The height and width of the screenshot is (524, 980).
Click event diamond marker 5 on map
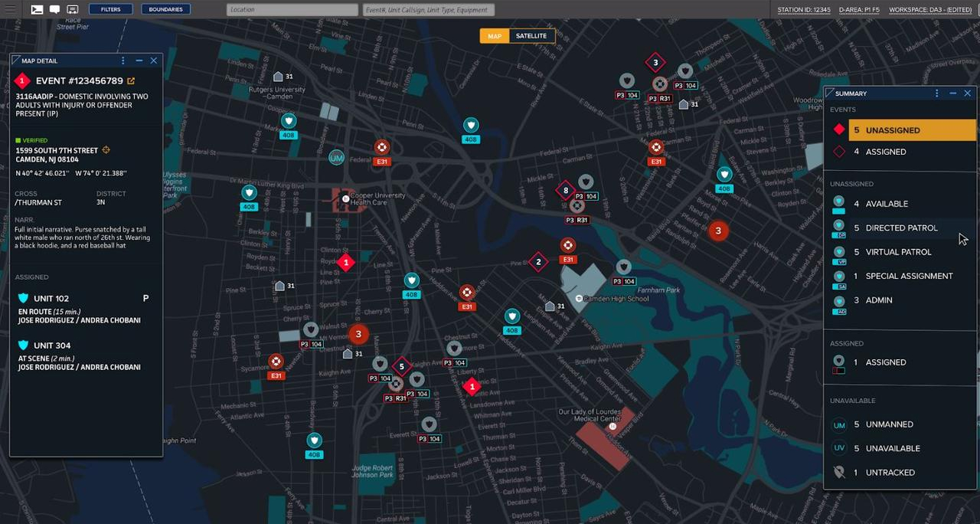click(401, 366)
